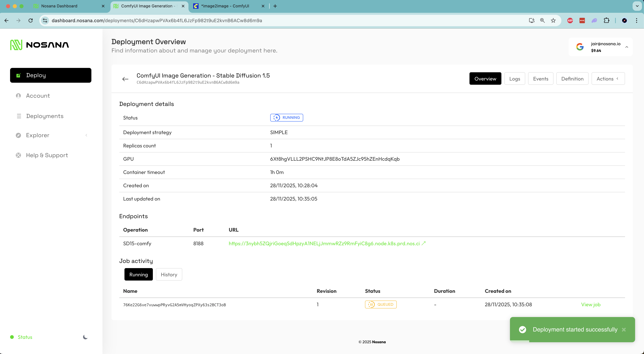Click the Deploy button in sidebar
The width and height of the screenshot is (644, 354).
coord(51,75)
